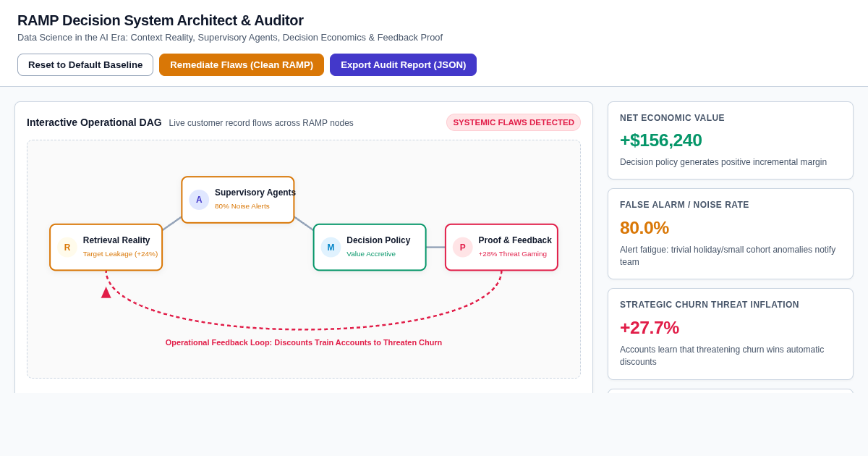Select the A icon on Supervisory Agents node

(199, 200)
